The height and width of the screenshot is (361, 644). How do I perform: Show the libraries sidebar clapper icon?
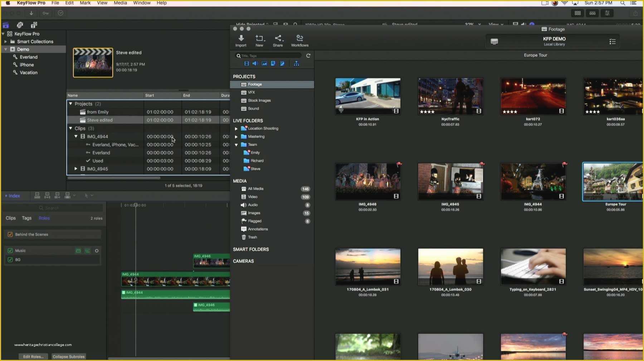[x=6, y=25]
